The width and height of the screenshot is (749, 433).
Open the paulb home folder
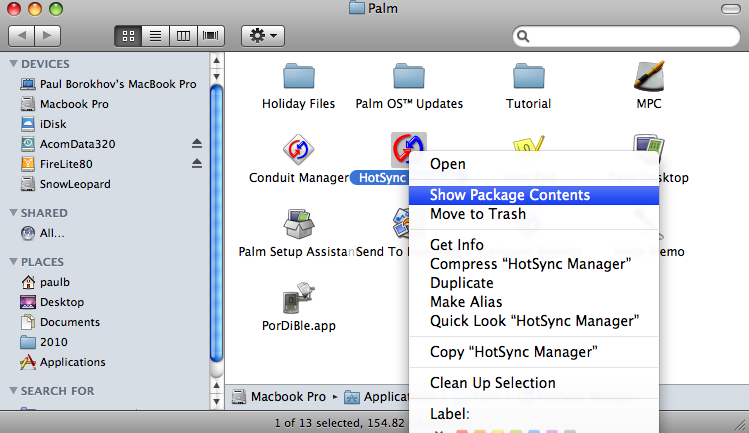(45, 282)
